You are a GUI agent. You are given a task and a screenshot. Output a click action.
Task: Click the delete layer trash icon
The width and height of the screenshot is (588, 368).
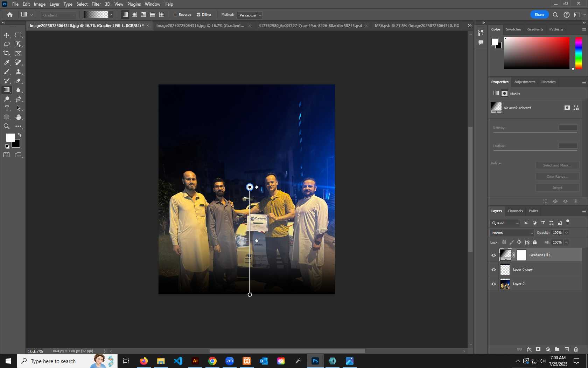pos(576,349)
